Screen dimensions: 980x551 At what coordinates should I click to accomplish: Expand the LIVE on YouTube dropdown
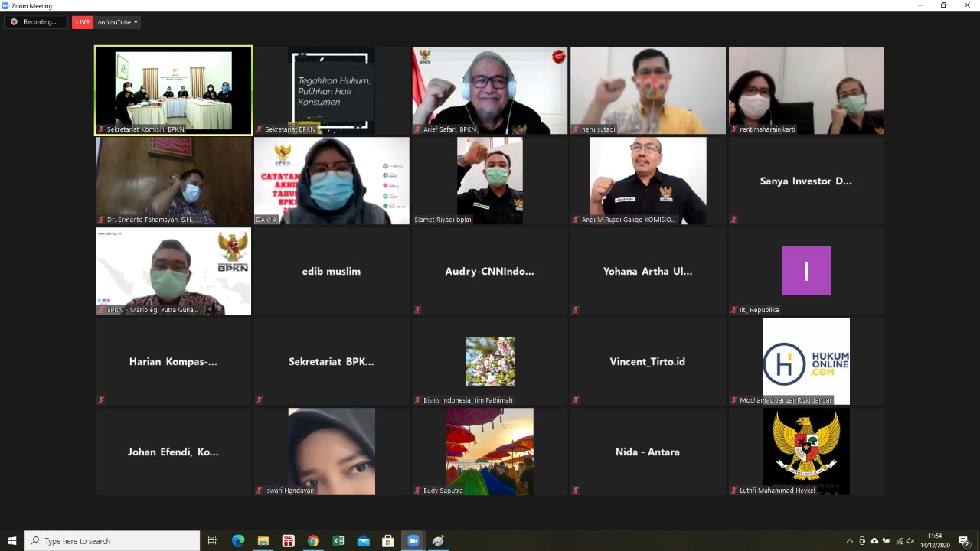pos(117,22)
